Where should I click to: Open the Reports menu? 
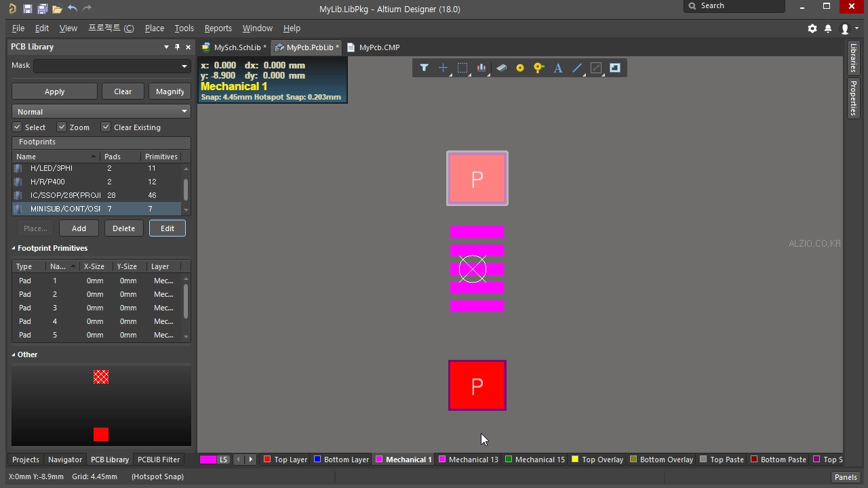(x=218, y=28)
